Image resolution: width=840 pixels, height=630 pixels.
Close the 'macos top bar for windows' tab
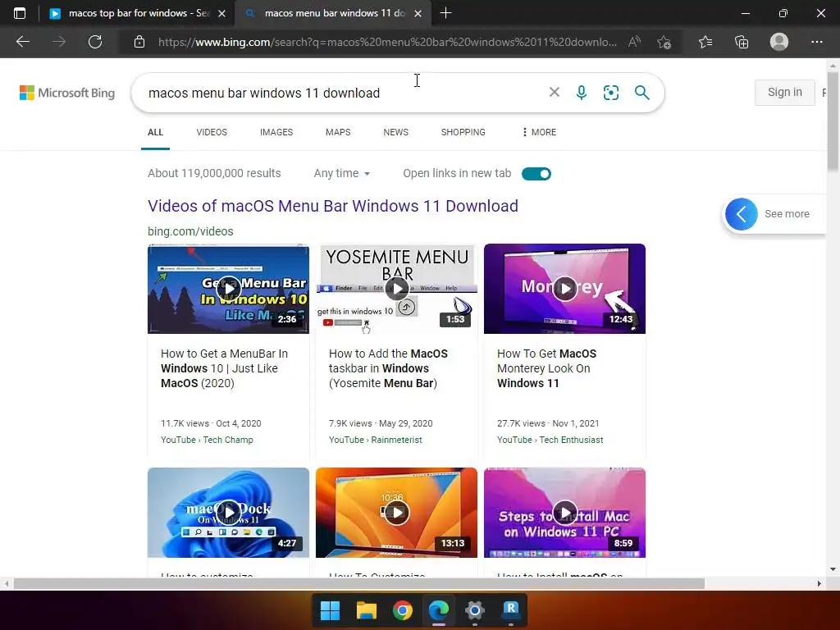(221, 13)
